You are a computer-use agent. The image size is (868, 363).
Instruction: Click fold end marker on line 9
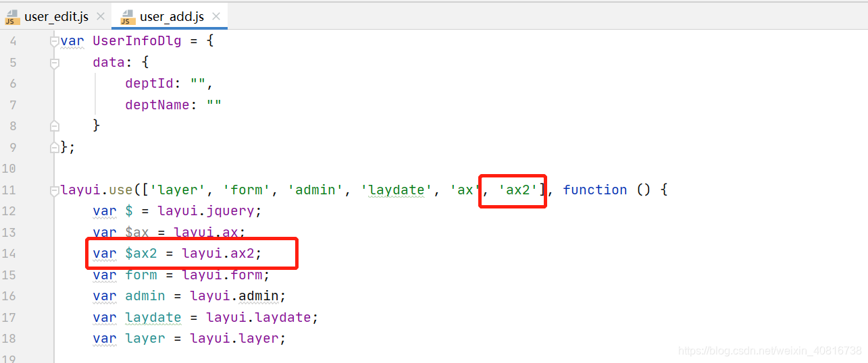point(55,147)
